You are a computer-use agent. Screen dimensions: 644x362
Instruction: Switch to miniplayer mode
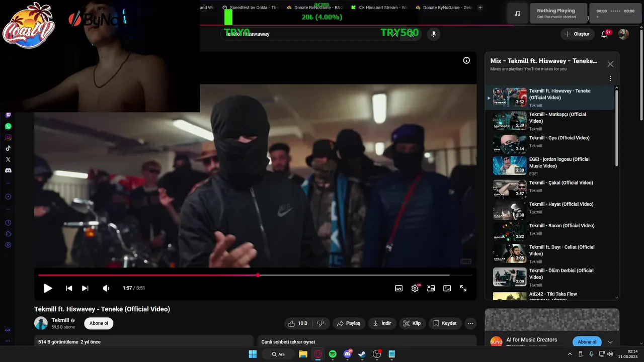pyautogui.click(x=431, y=288)
